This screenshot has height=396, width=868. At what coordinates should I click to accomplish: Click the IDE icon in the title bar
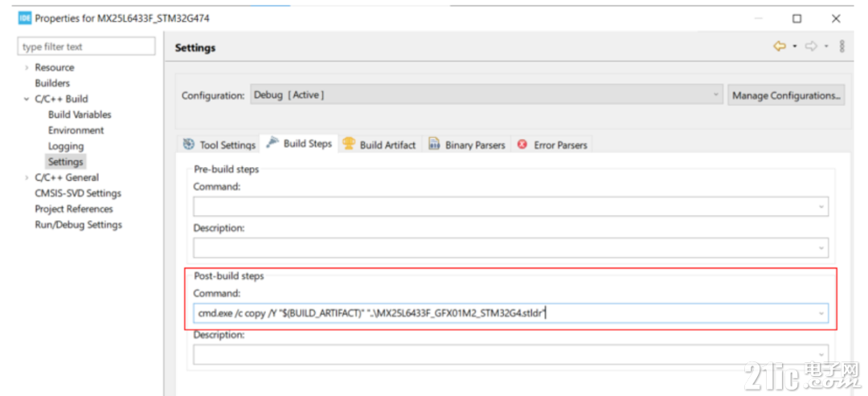[x=25, y=18]
